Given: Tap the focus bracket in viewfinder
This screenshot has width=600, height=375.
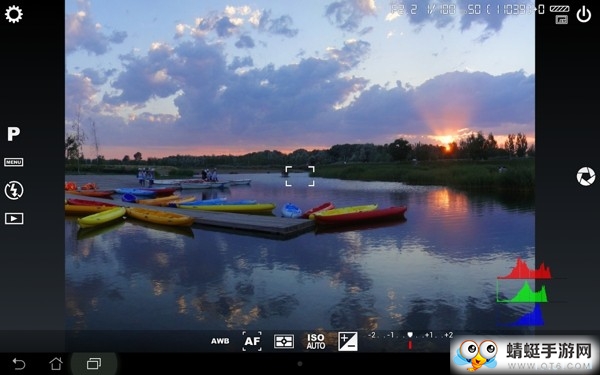Looking at the screenshot, I should click(300, 176).
